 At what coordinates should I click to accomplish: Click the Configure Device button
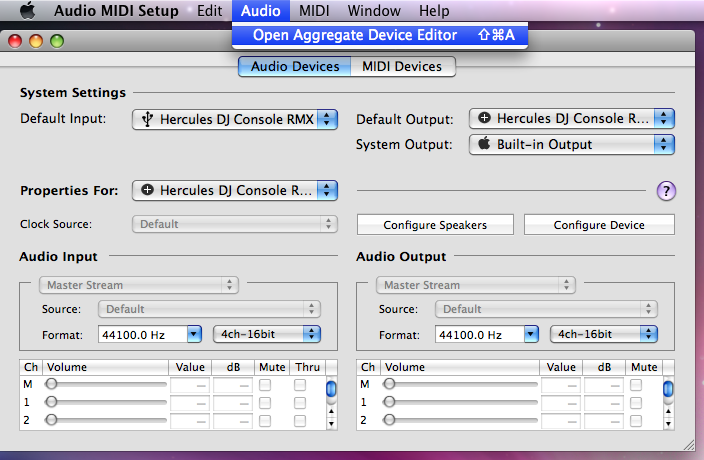tap(599, 225)
